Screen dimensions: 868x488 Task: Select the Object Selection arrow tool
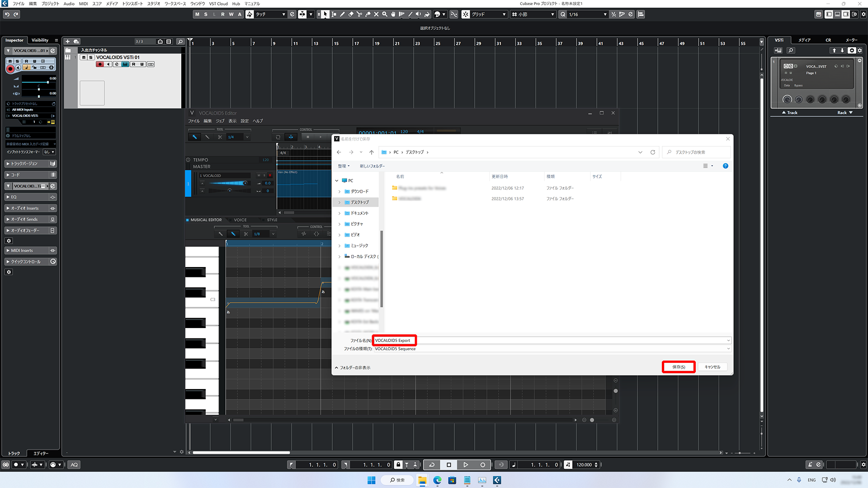point(325,14)
